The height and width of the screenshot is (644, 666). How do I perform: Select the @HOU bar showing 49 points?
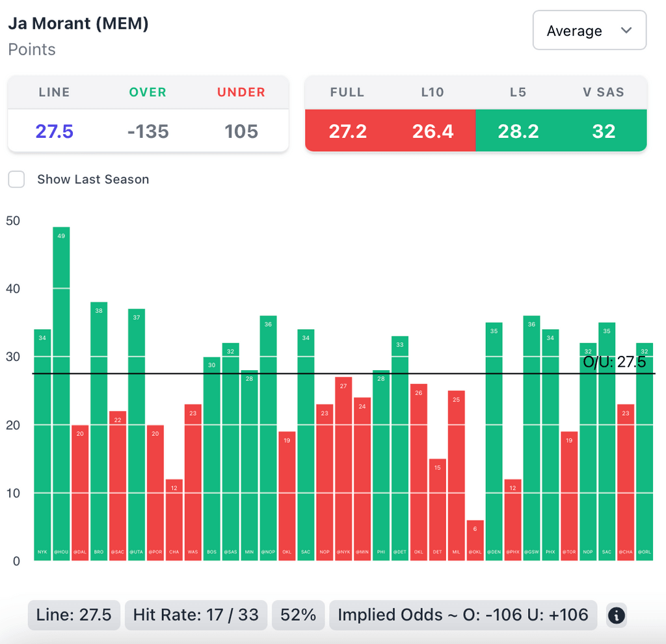click(x=61, y=394)
